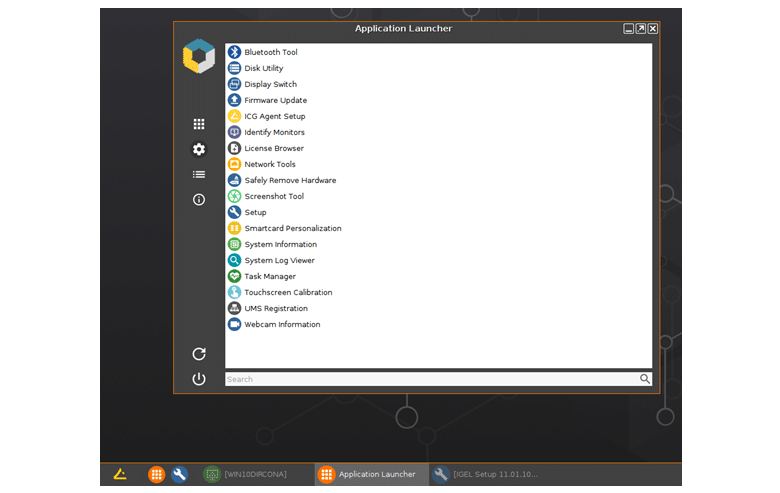
Task: Select Setup label in list
Action: point(256,212)
